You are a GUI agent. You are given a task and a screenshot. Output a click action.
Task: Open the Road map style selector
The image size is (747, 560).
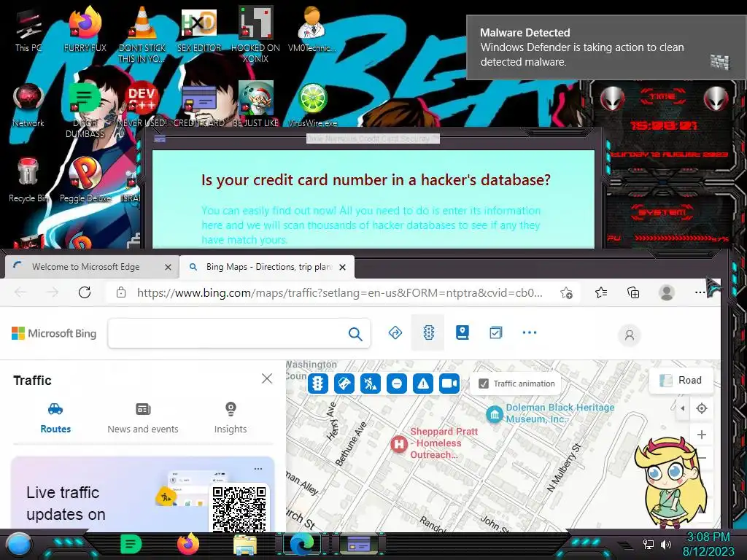click(681, 380)
